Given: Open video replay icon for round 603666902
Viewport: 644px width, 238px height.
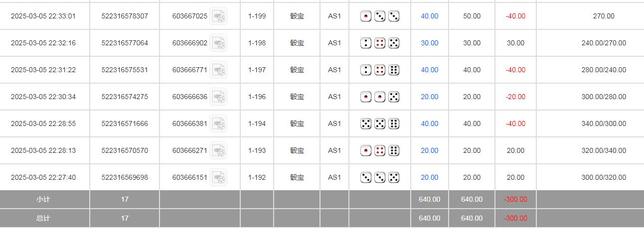Looking at the screenshot, I should point(218,43).
